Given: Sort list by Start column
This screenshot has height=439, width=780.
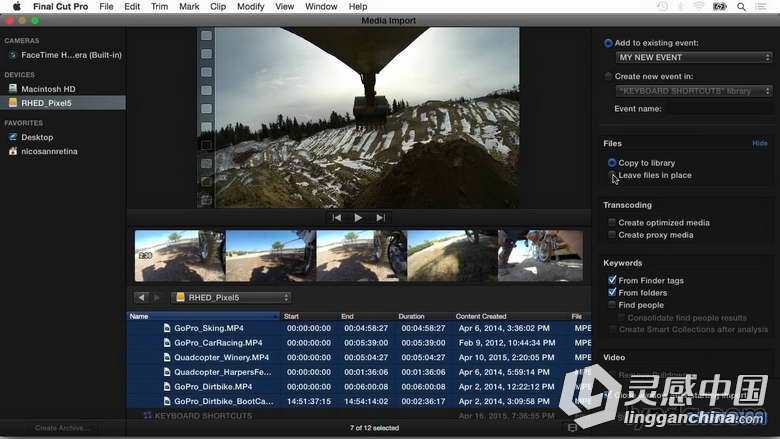Looking at the screenshot, I should point(309,316).
